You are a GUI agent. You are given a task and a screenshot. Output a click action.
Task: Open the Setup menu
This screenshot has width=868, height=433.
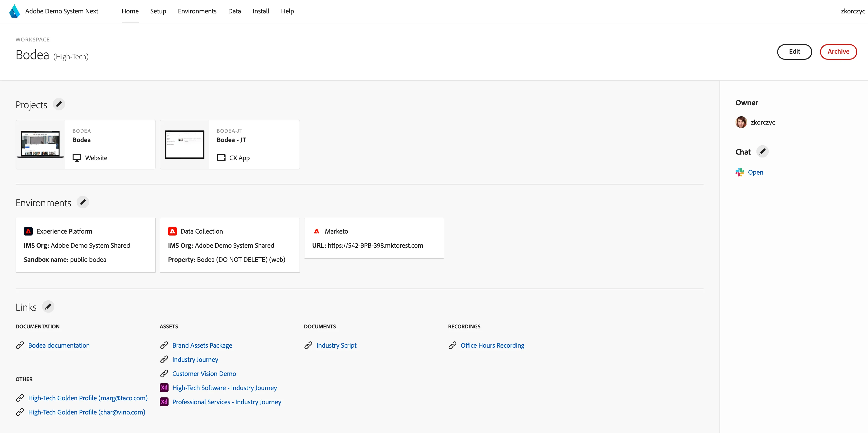click(158, 11)
